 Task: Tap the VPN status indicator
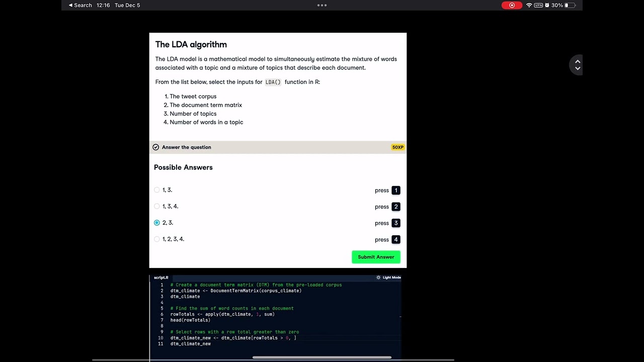pos(538,5)
